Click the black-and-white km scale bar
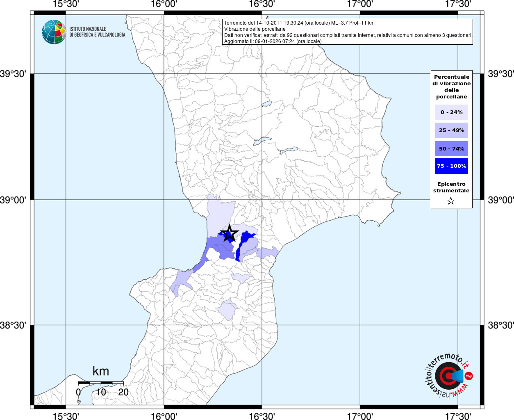Screen dimensions: 514x420 coord(101,383)
